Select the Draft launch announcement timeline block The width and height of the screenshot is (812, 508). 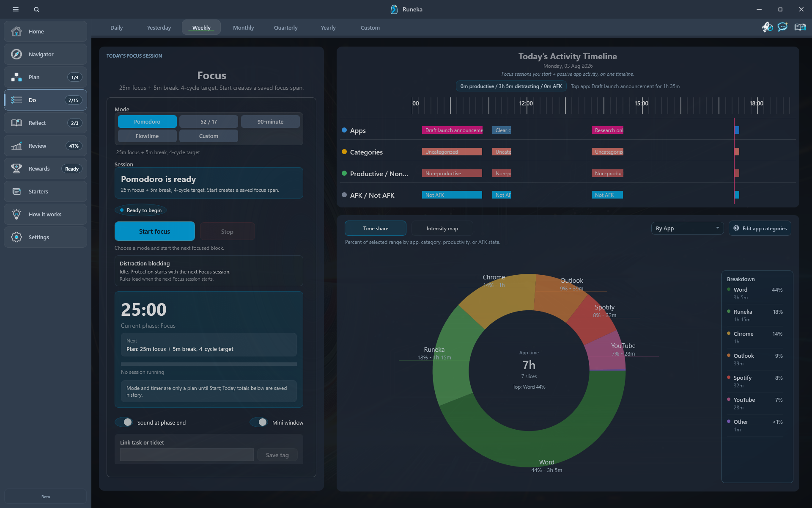[x=452, y=130]
